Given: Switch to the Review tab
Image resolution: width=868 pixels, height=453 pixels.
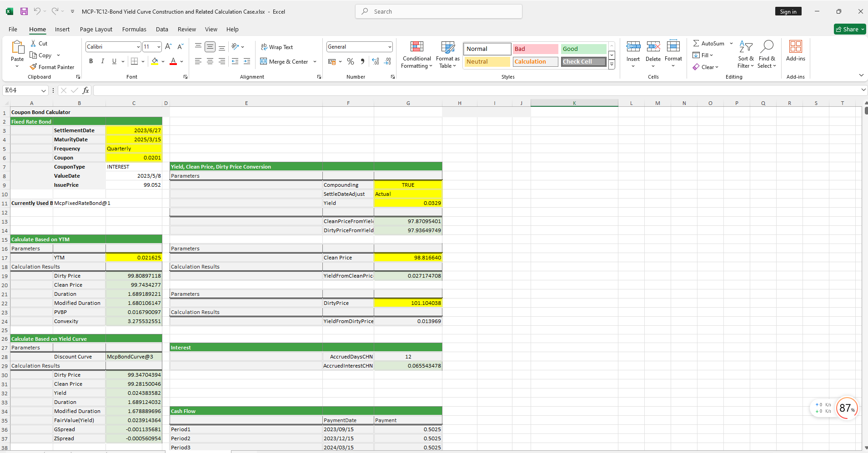Looking at the screenshot, I should 187,29.
